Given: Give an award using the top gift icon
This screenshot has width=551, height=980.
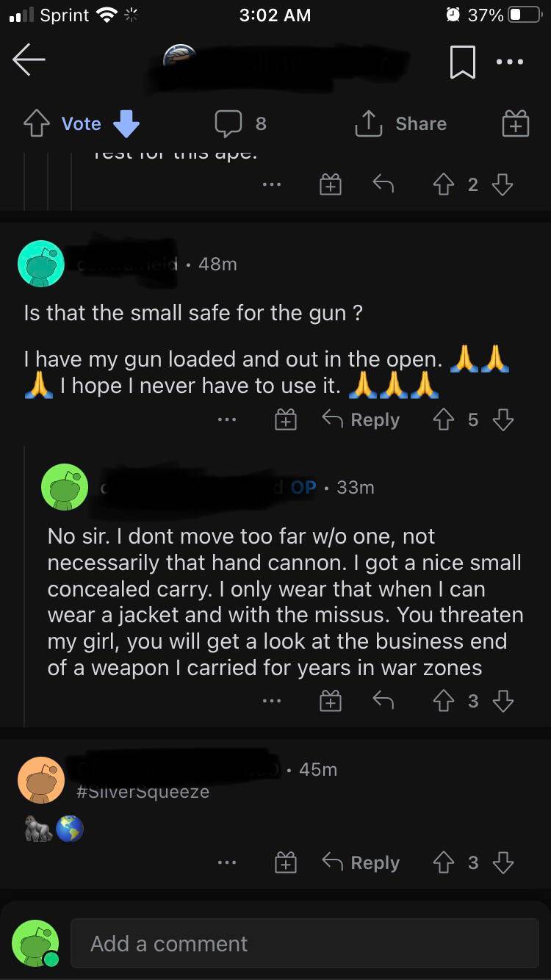Looking at the screenshot, I should point(515,124).
